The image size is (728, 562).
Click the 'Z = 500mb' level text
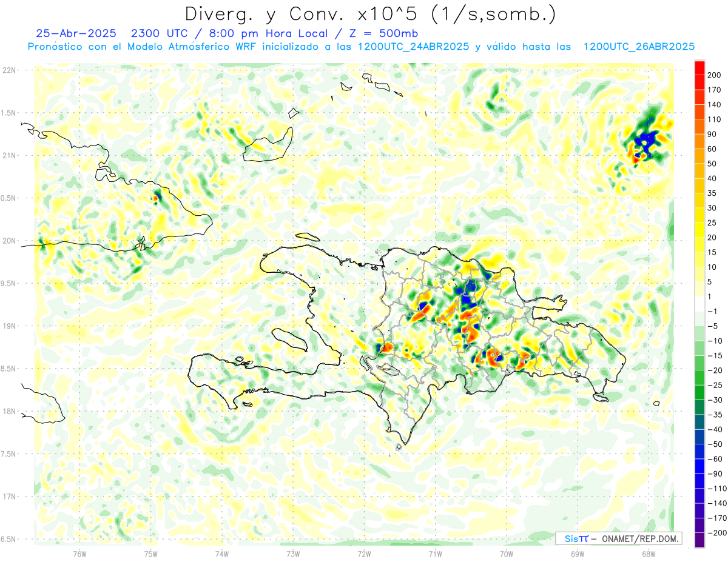pos(383,33)
